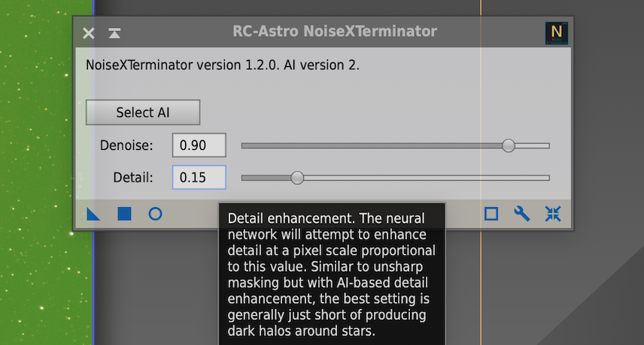
Task: Click the Detail value field showing 0.15
Action: (x=199, y=177)
